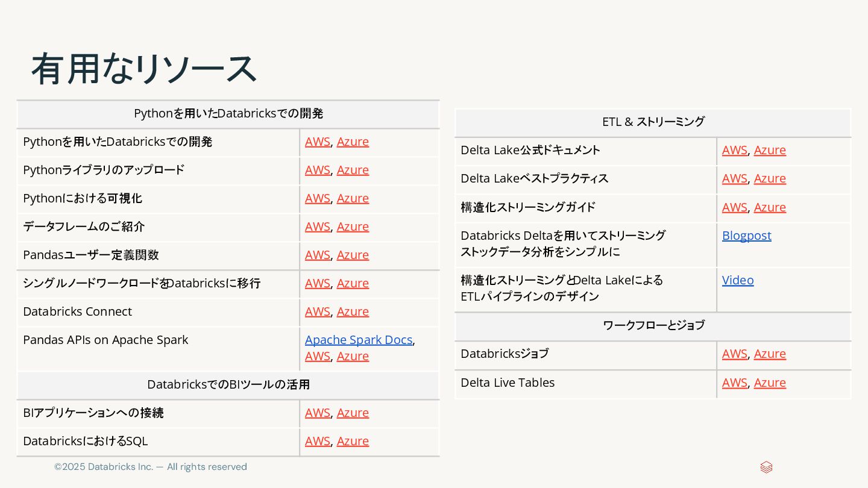Click the Pythonライブラリのアップロード cell text
This screenshot has width=868, height=488.
point(104,170)
